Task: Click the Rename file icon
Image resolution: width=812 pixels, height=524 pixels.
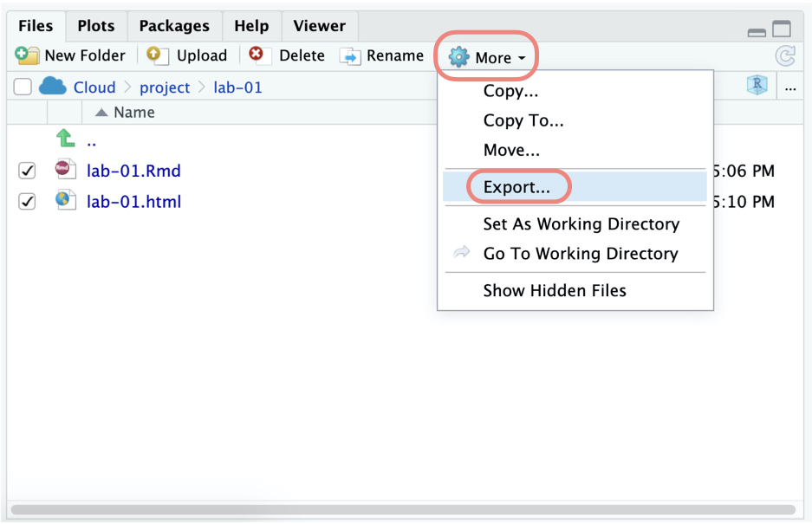Action: (350, 56)
